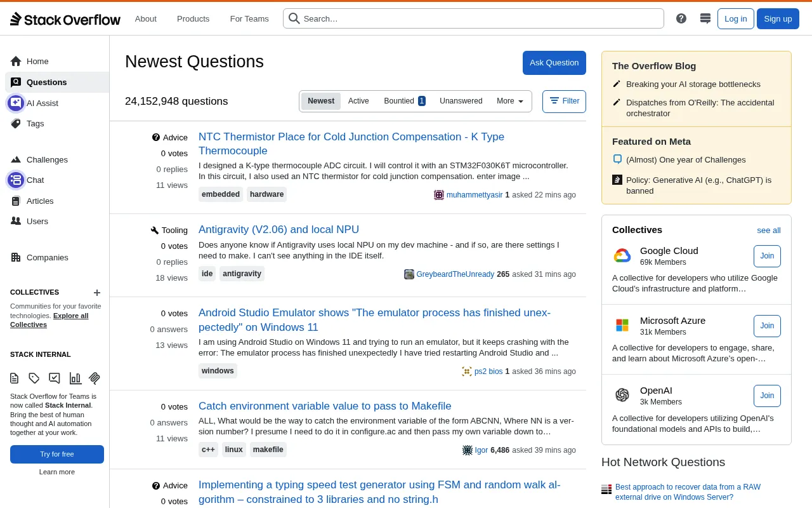Screen dimensions: 812x508
Task: Click muhammettyasir's user avatar
Action: (x=439, y=195)
